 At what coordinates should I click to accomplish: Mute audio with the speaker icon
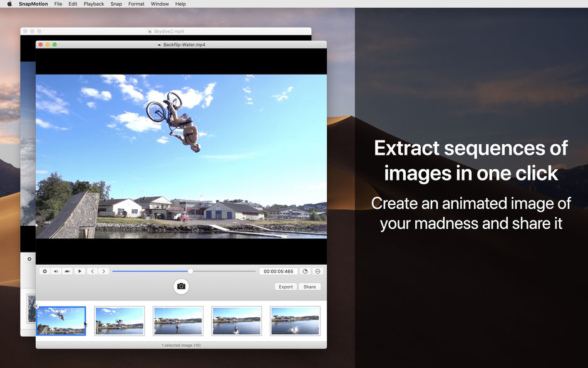(56, 271)
